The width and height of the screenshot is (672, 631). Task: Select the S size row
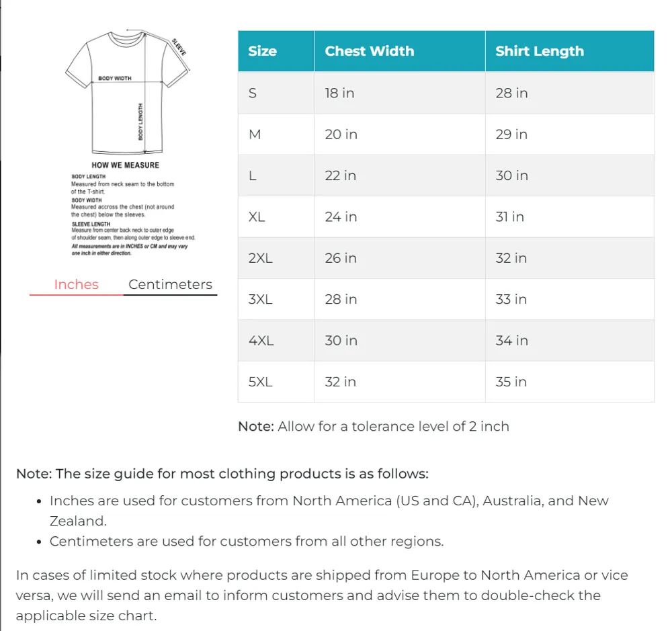[x=446, y=93]
